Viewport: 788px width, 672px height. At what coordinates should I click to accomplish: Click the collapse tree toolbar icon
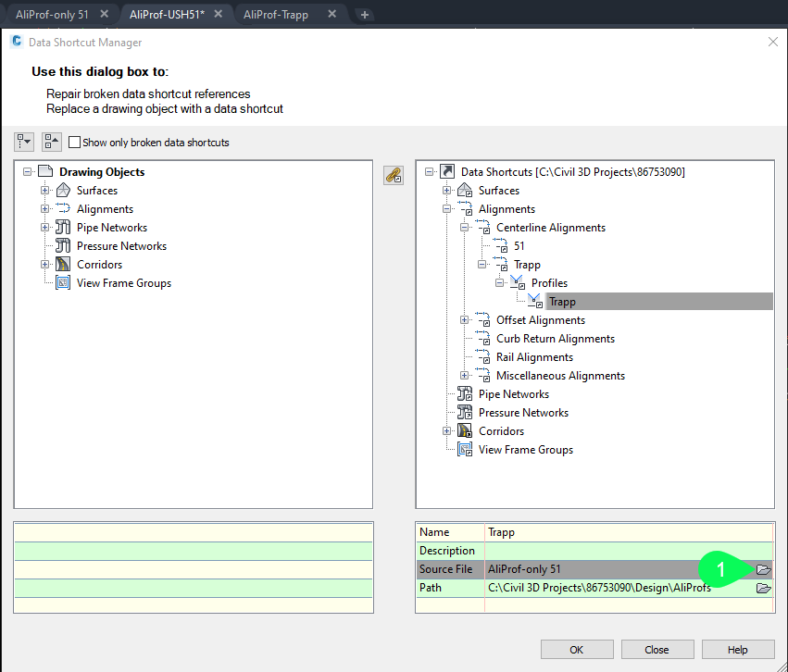coord(52,142)
